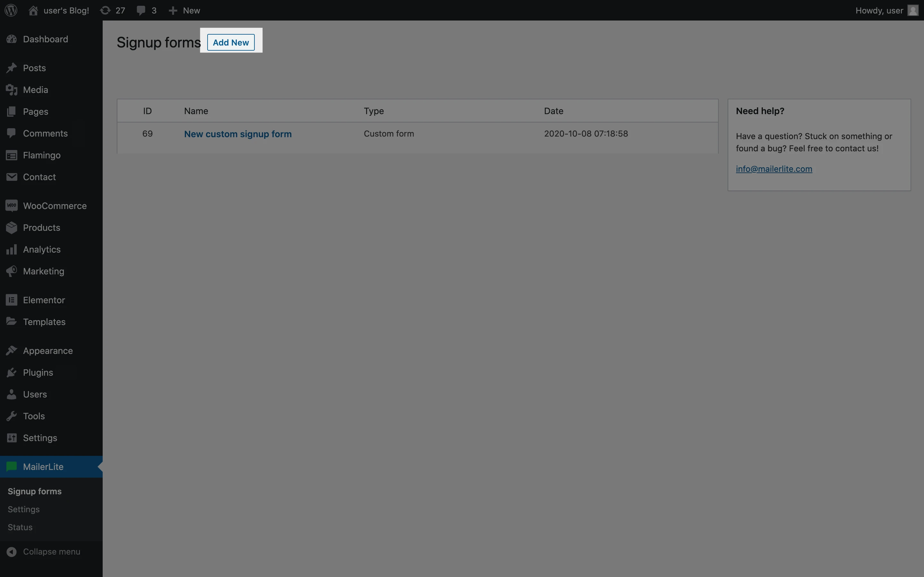Expand the New content menu in the top bar
Image resolution: width=924 pixels, height=577 pixels.
184,10
